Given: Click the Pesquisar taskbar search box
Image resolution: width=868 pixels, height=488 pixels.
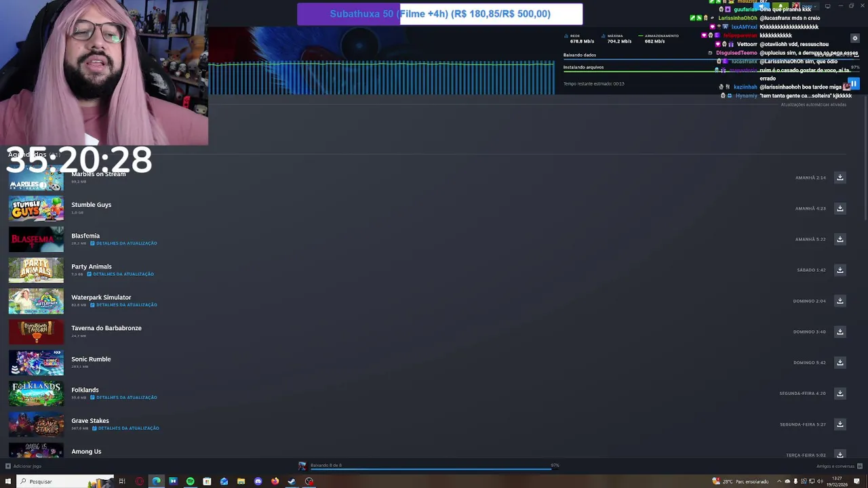Looking at the screenshot, I should pyautogui.click(x=65, y=481).
